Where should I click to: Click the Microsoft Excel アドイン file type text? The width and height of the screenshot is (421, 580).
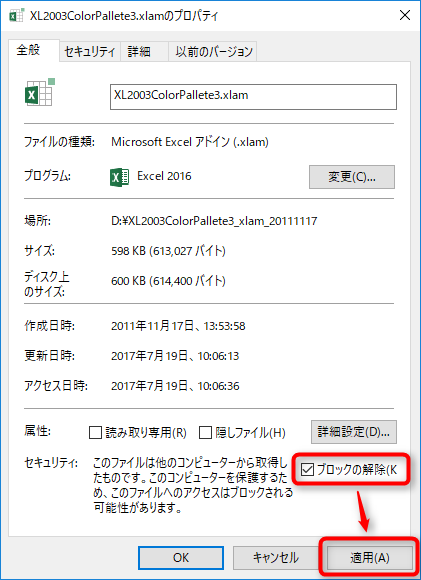pyautogui.click(x=190, y=142)
